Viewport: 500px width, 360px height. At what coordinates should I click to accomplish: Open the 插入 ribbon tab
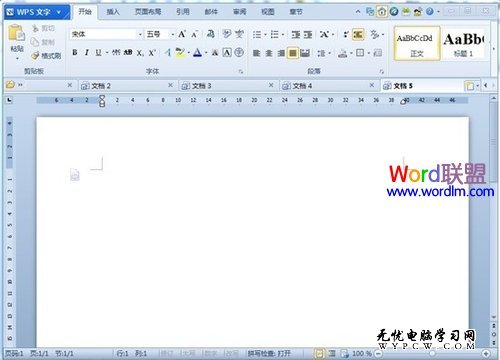(x=113, y=12)
